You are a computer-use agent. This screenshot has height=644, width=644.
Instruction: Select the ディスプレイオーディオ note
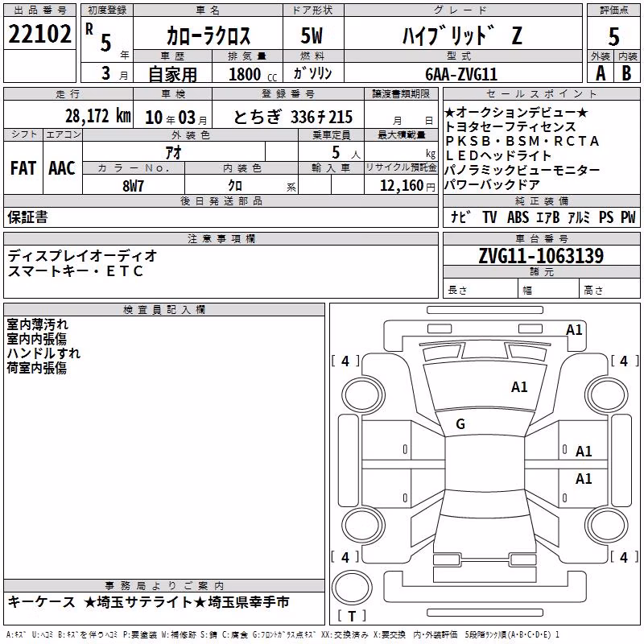click(x=82, y=256)
